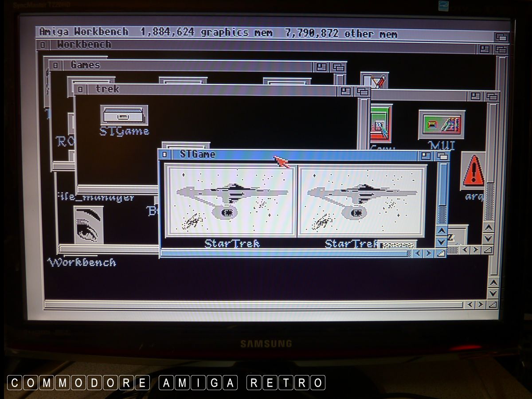Open the STGame drawer in trek window
The width and height of the screenshot is (532, 399).
click(124, 115)
